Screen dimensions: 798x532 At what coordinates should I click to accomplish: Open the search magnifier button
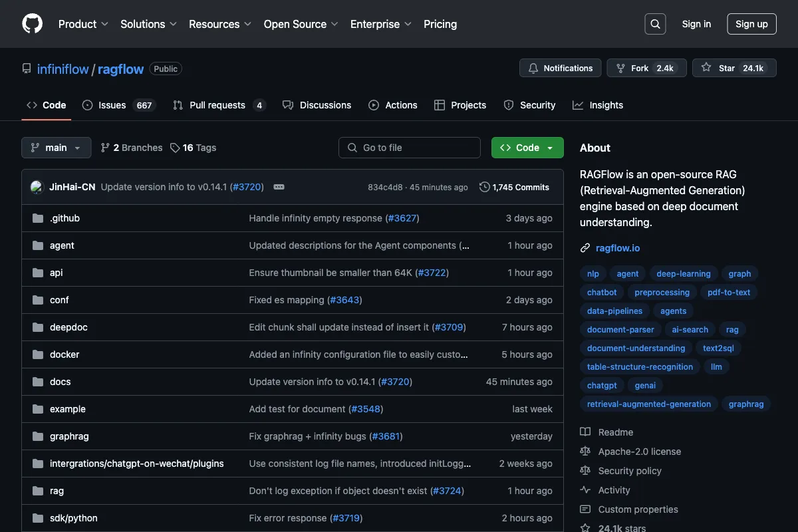[655, 24]
